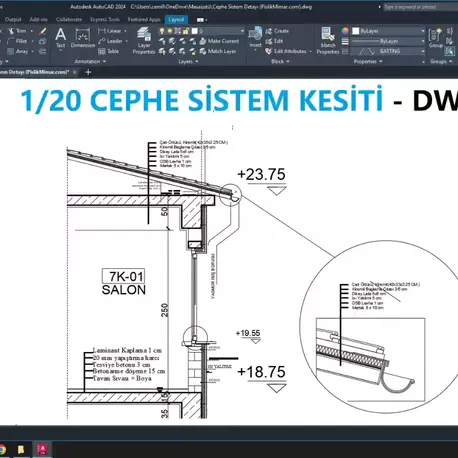Screen dimensions: 458x458
Task: Expand the Trim dropdown arrow
Action: [32, 31]
